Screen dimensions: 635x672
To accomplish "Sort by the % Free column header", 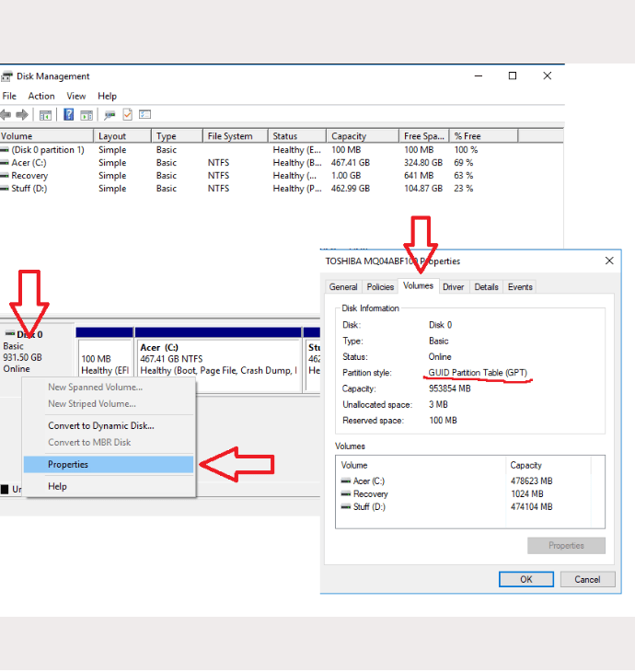I will click(x=483, y=136).
